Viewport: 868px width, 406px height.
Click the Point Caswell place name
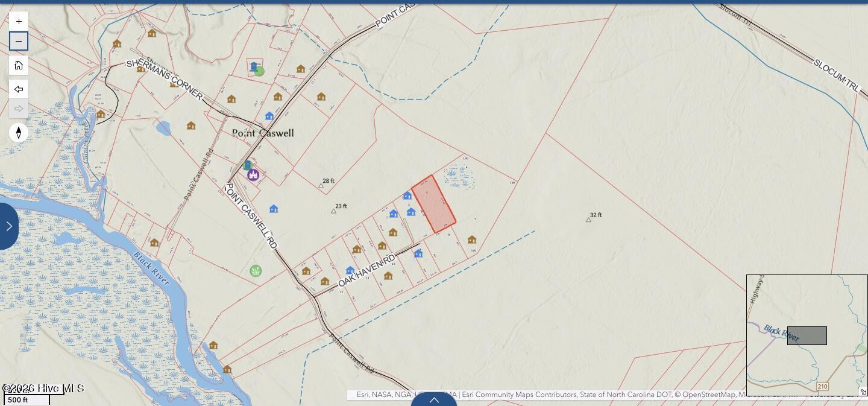[263, 133]
